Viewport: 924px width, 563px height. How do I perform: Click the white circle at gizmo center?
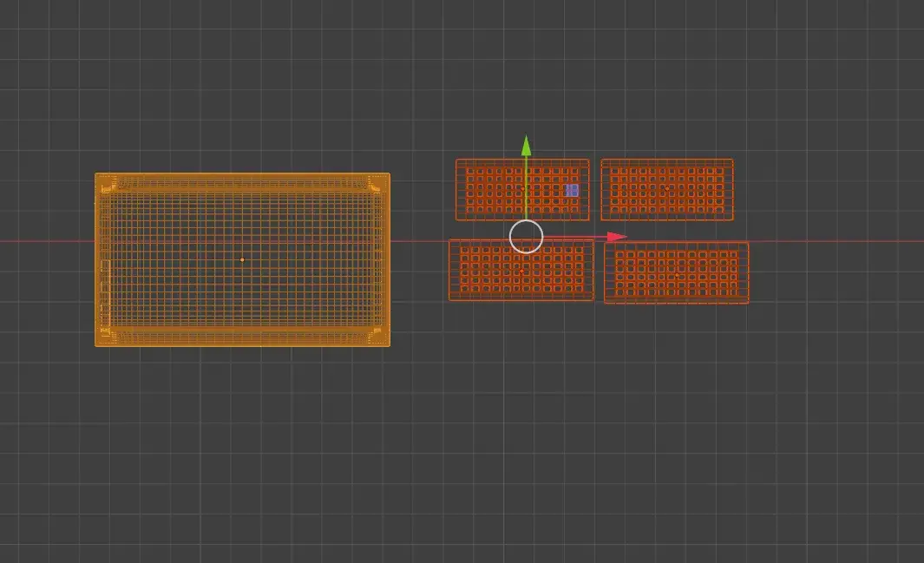click(x=526, y=237)
